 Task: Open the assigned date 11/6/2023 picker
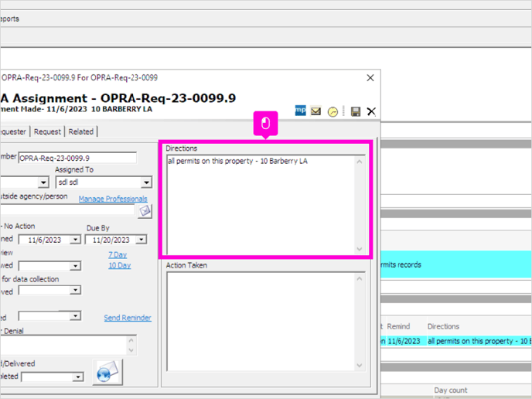(75, 240)
